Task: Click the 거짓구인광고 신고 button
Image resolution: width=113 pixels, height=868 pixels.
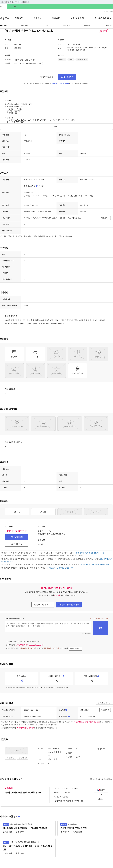Action: (x=105, y=703)
